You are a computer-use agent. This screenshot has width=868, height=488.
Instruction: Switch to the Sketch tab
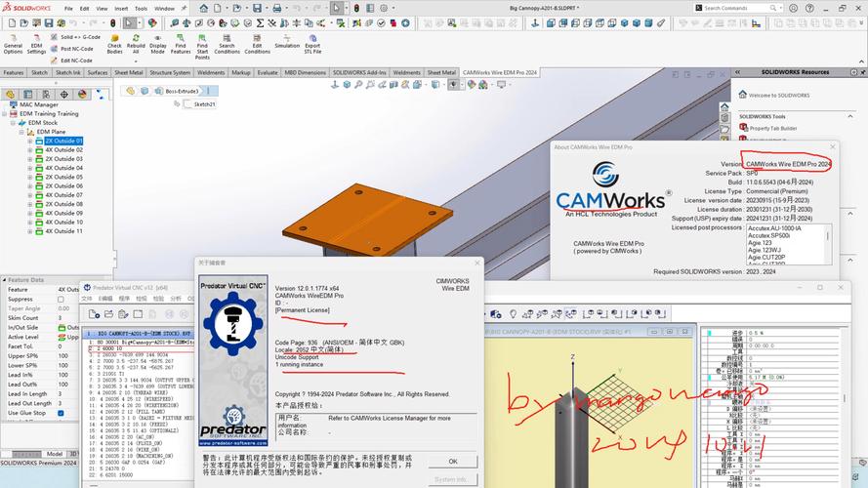tap(39, 72)
